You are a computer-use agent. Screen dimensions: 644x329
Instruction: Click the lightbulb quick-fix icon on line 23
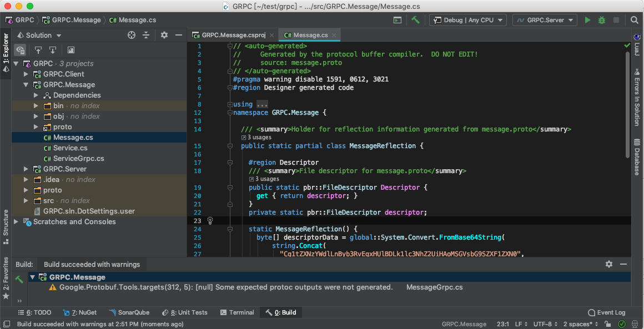210,221
